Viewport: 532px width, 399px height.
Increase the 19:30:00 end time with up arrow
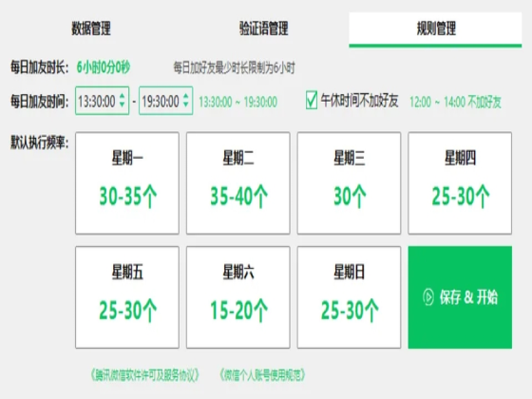point(185,96)
